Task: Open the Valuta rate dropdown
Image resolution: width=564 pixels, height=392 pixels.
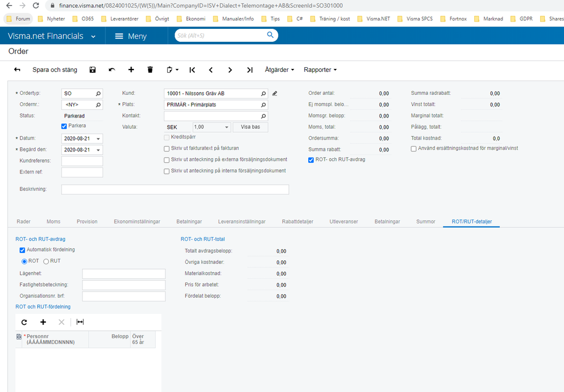Action: pos(226,128)
